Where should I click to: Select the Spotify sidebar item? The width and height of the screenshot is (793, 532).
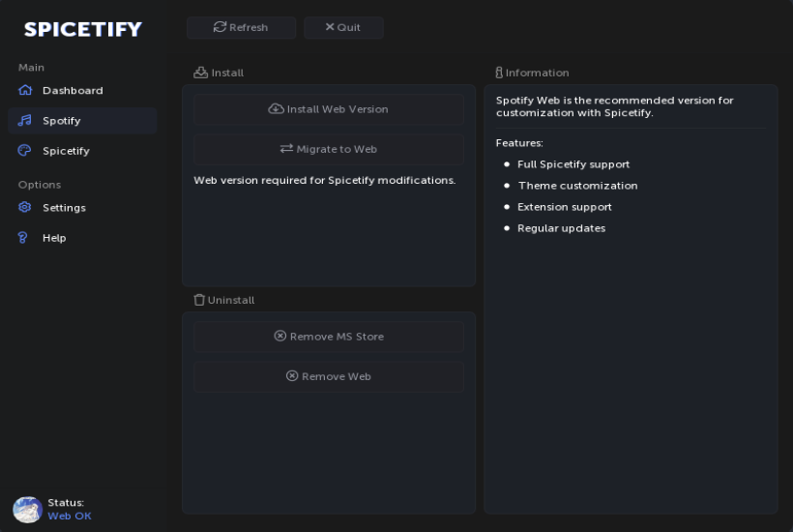click(x=82, y=120)
